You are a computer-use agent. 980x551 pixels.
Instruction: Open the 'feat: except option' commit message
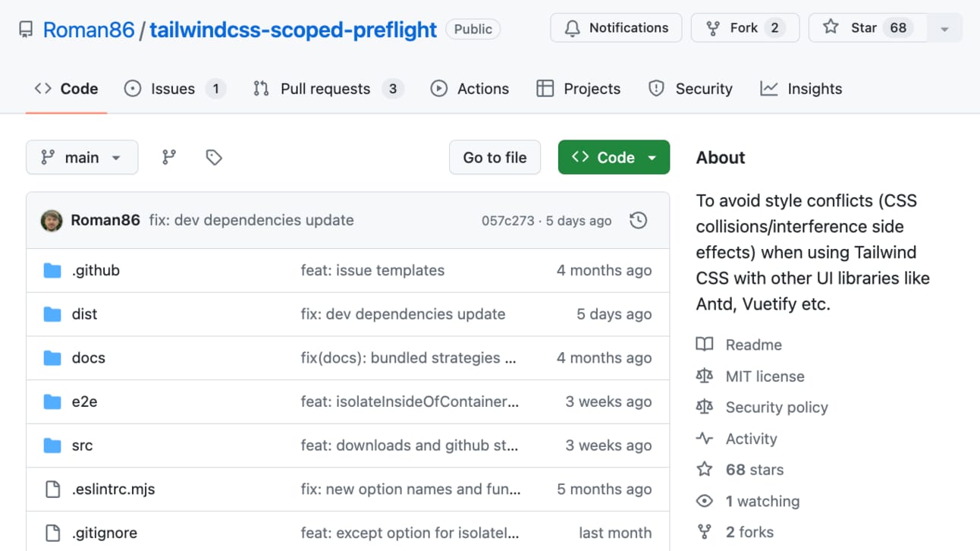pyautogui.click(x=410, y=533)
